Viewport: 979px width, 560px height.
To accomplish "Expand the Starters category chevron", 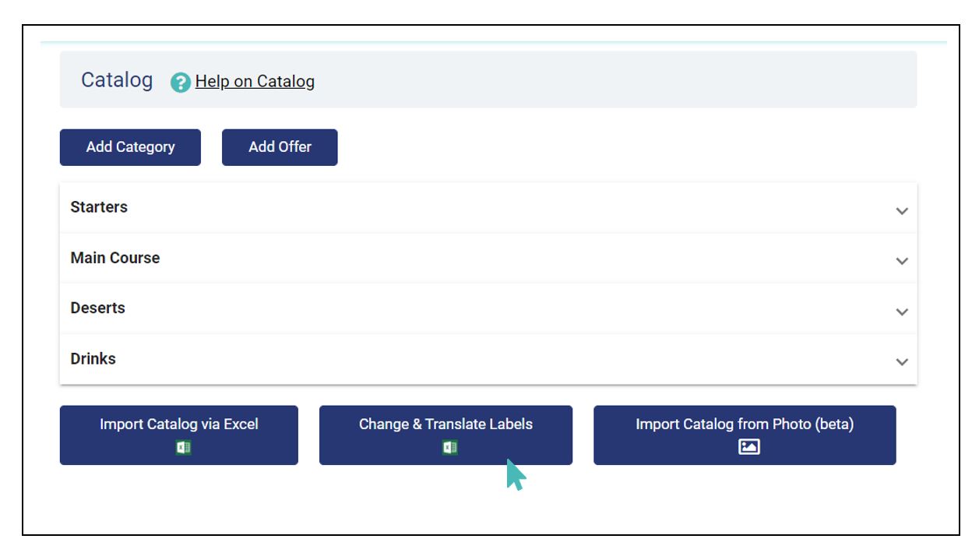I will 902,211.
